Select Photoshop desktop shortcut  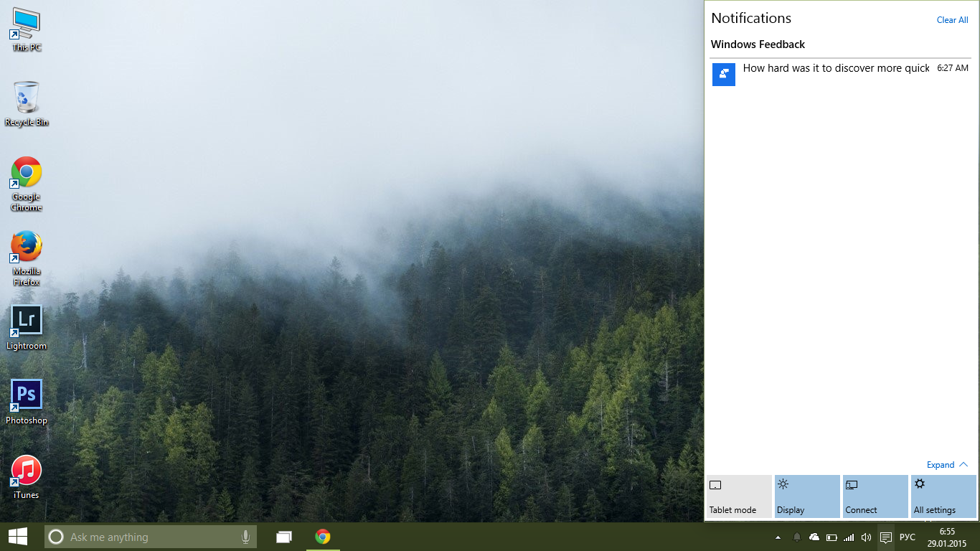[x=27, y=402]
